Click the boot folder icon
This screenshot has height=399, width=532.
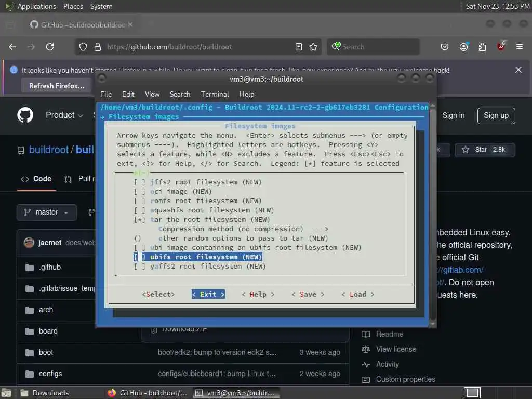(x=30, y=353)
